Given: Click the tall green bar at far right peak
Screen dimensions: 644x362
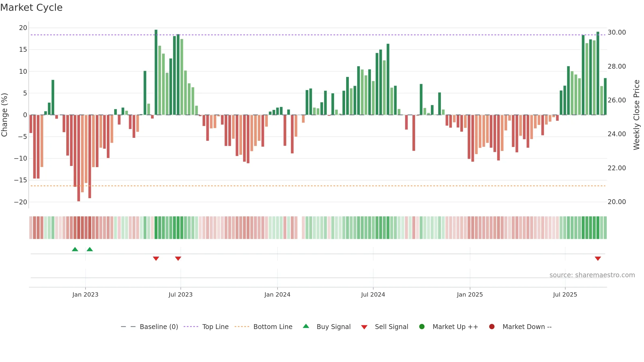Looking at the screenshot, I should [x=598, y=73].
